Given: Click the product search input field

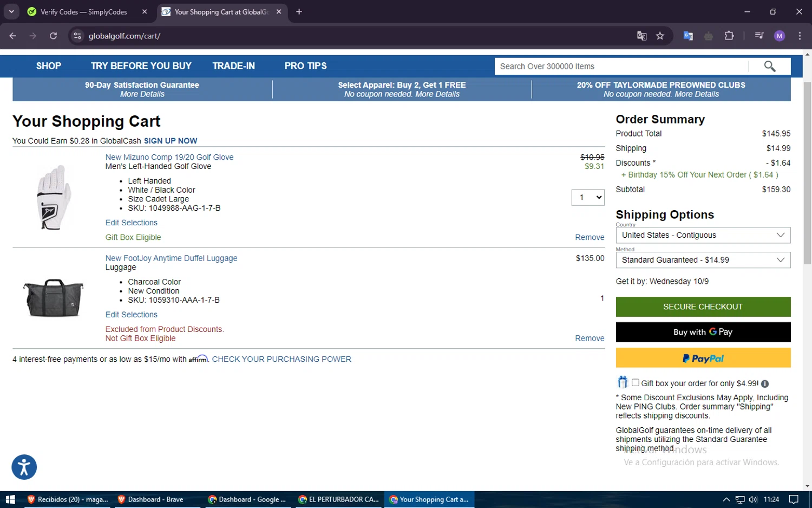Looking at the screenshot, I should point(621,66).
